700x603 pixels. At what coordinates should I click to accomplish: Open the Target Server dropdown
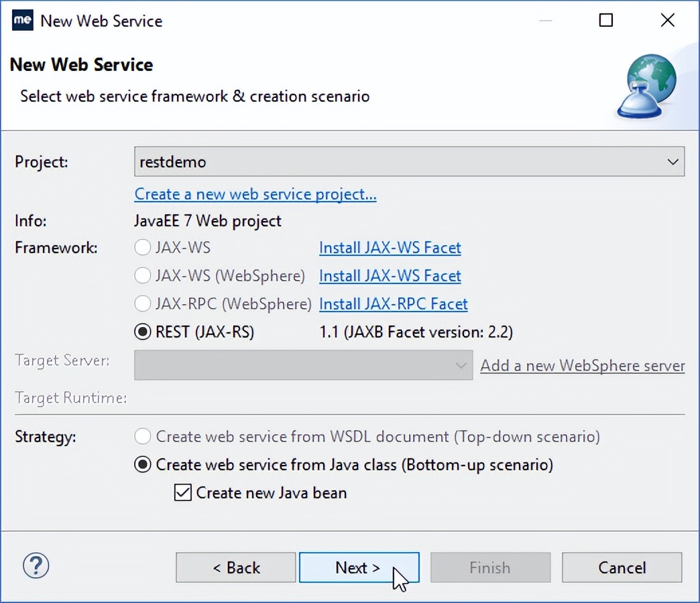pyautogui.click(x=461, y=365)
